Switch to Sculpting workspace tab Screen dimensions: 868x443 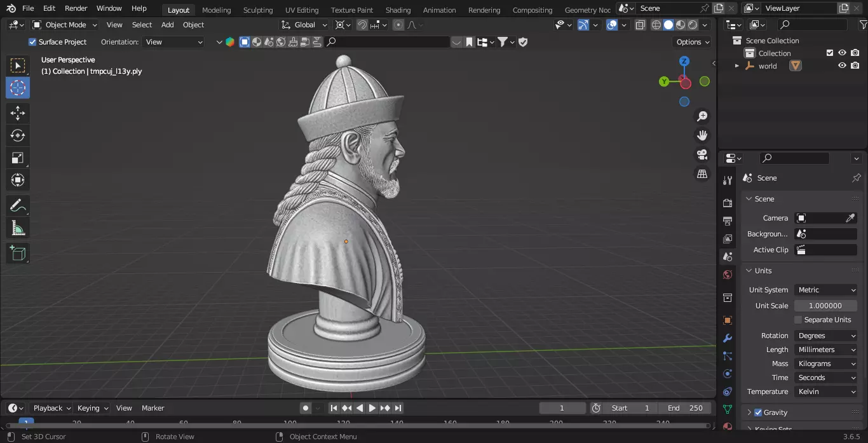click(x=258, y=10)
